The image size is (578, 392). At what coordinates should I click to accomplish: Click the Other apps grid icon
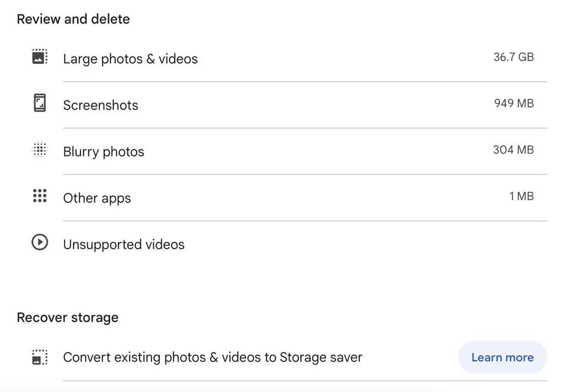[x=40, y=196]
